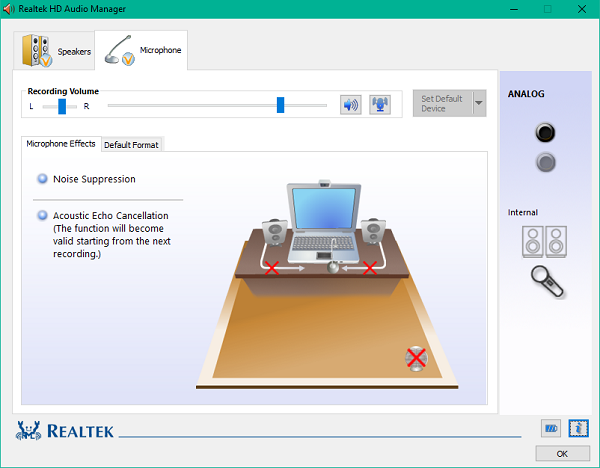Click the right speaker in the illustration

coord(373,232)
